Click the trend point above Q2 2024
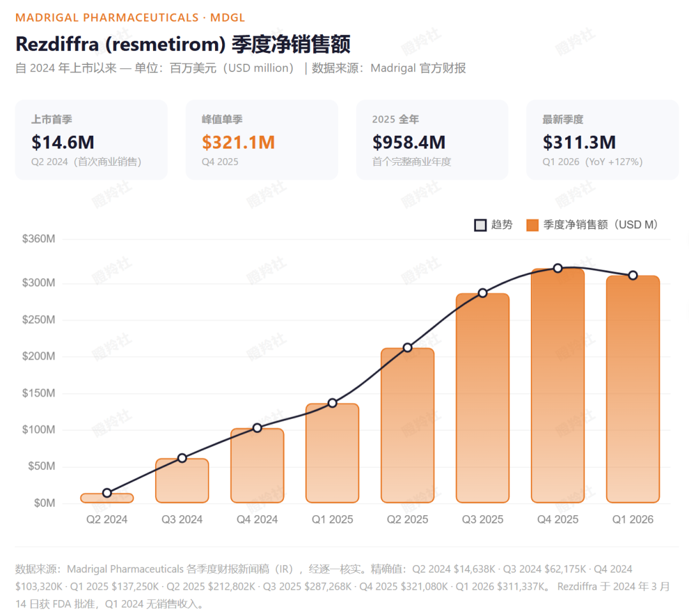689x616 pixels. (107, 493)
